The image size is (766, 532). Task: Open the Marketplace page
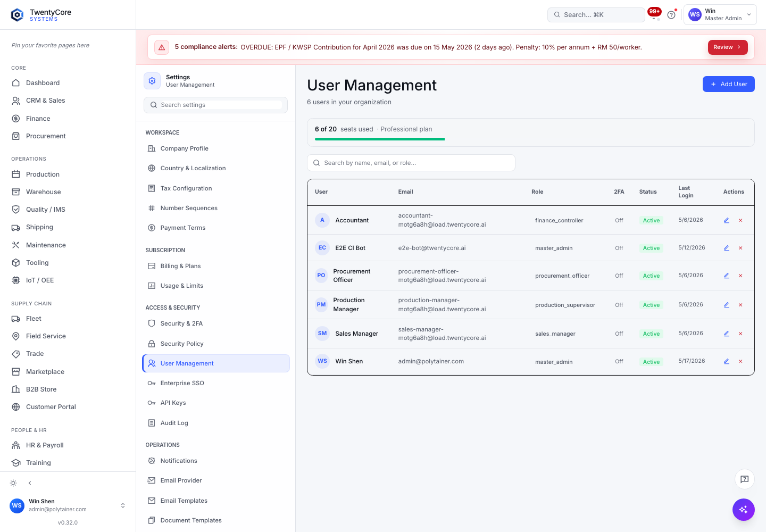pos(68,372)
